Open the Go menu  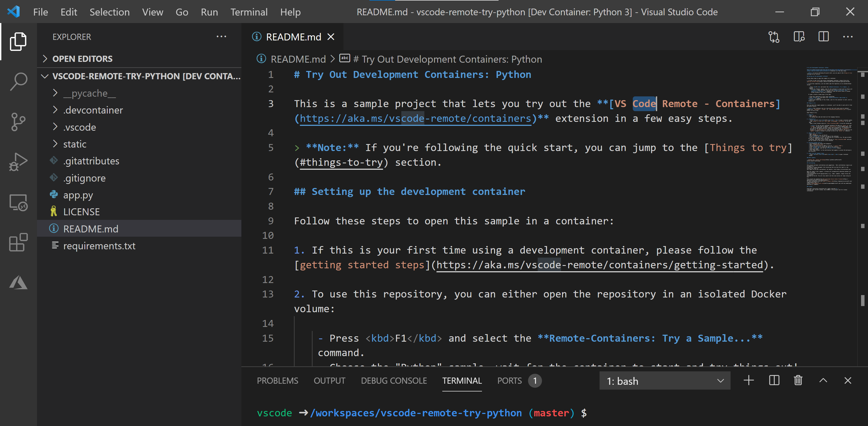tap(182, 12)
